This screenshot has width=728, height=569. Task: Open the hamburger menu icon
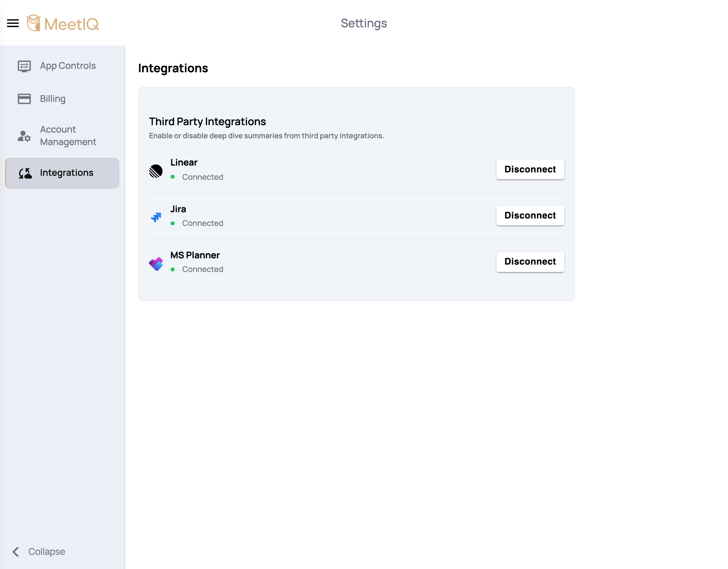[x=13, y=23]
